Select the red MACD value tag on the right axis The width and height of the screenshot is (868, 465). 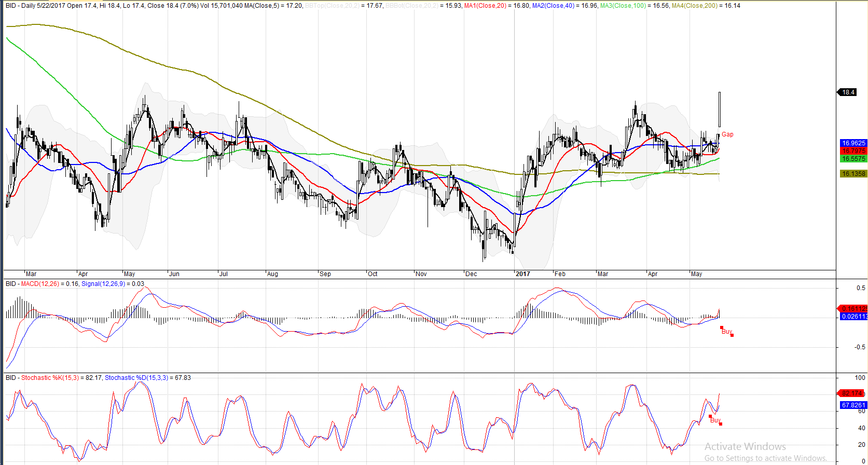click(853, 308)
